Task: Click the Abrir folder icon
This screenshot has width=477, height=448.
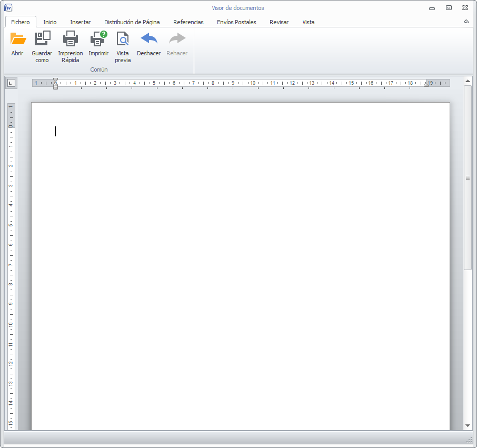Action: coord(18,39)
